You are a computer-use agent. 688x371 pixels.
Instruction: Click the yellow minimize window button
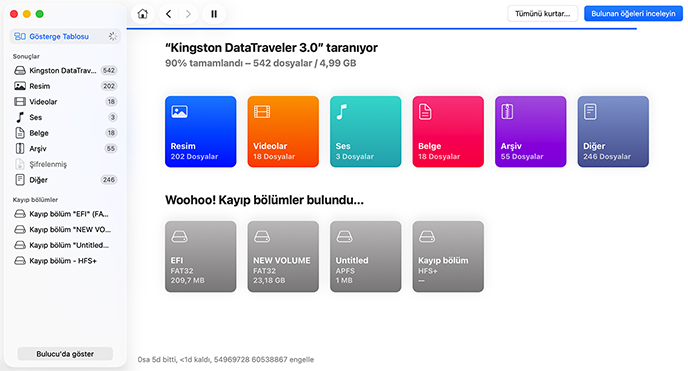point(27,14)
